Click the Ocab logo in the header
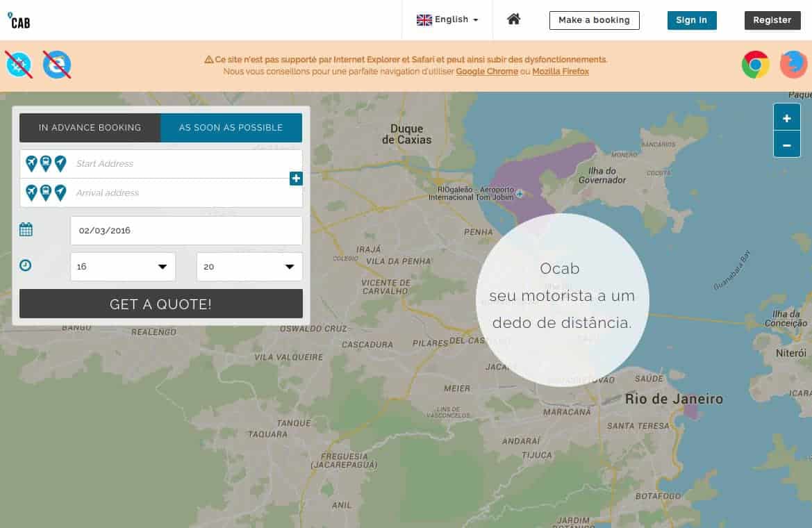812x528 pixels. pyautogui.click(x=19, y=21)
